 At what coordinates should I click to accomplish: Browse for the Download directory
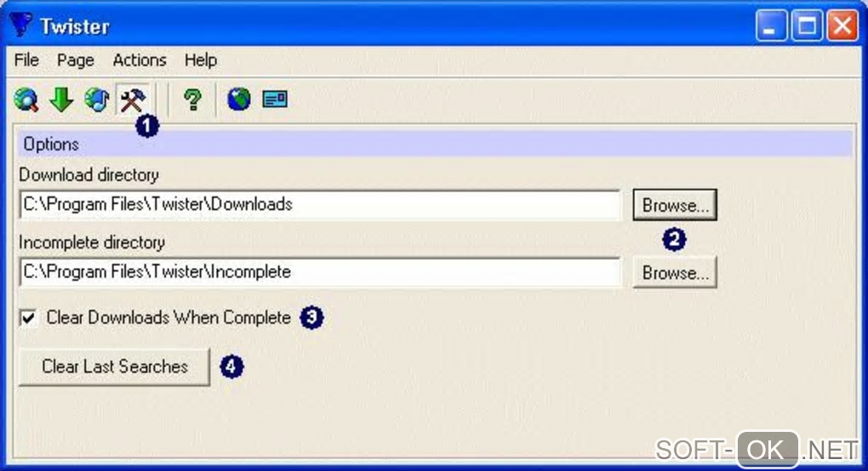(675, 205)
